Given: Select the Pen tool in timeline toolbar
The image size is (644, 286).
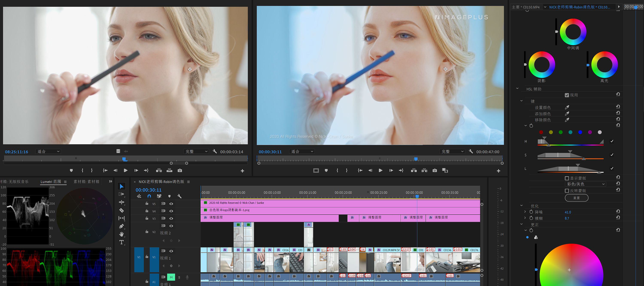Looking at the screenshot, I should (x=122, y=226).
